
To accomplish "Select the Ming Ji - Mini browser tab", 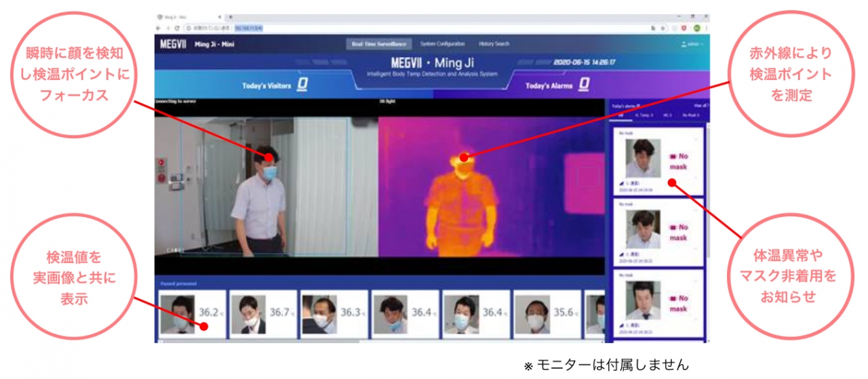I will (x=190, y=16).
